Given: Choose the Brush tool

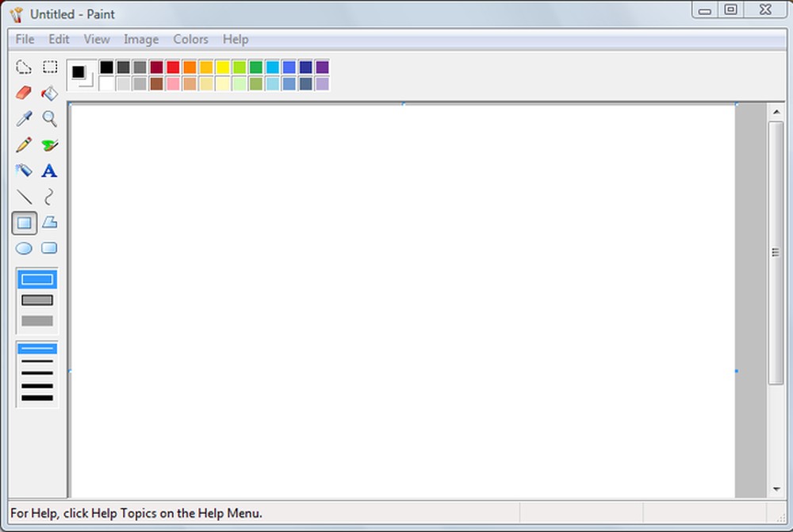Looking at the screenshot, I should click(49, 145).
